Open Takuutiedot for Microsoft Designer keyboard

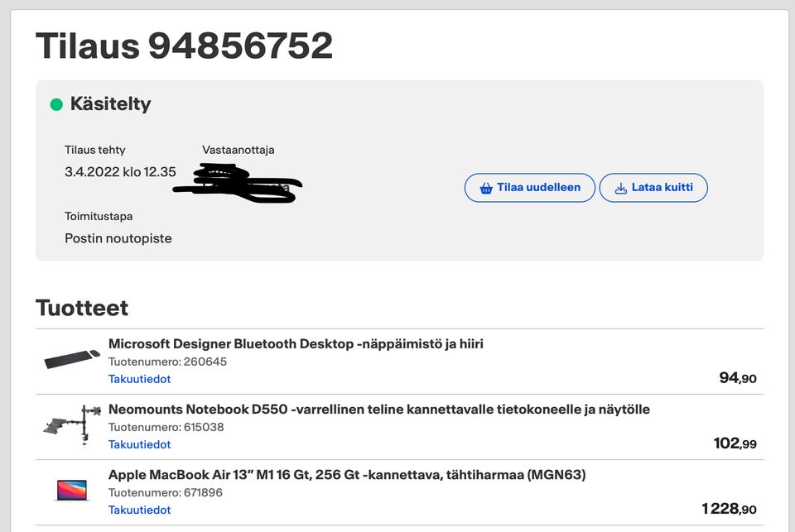pyautogui.click(x=139, y=379)
